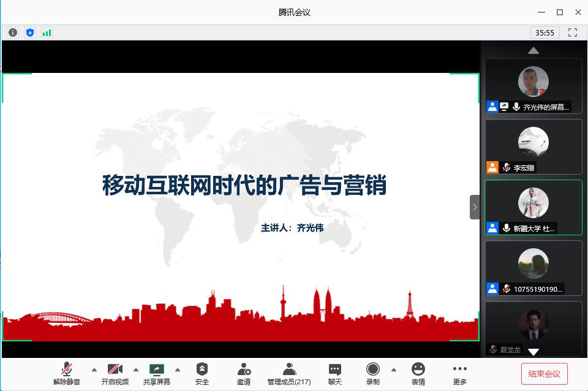Click the 35:55 meeting timer
588x391 pixels.
[x=545, y=32]
